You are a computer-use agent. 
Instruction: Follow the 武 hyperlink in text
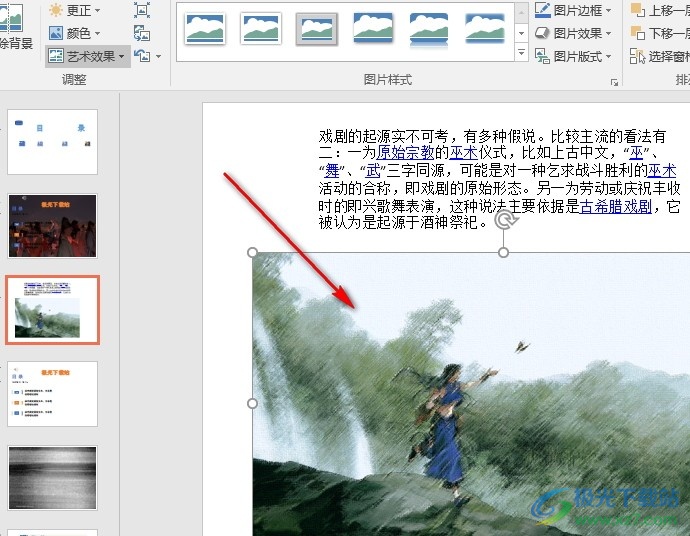coord(373,170)
